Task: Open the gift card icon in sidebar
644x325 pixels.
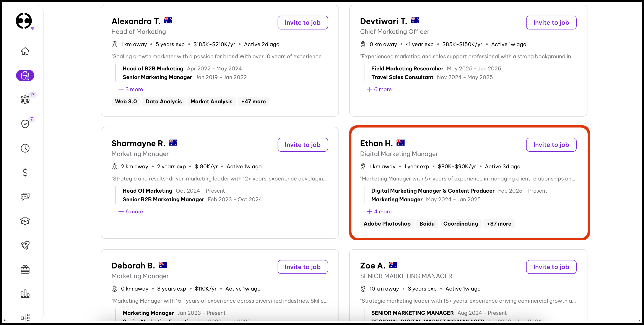Action: (x=25, y=270)
